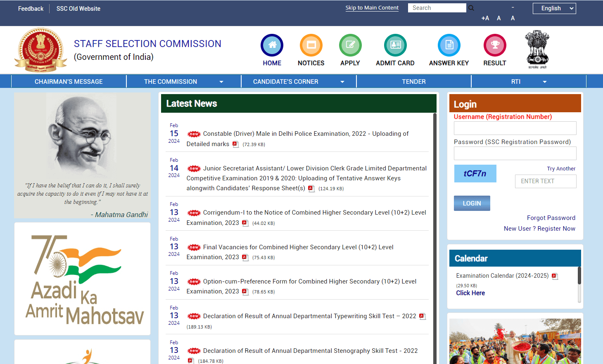Expand the Candidate's Corner menu
603x364 pixels.
(298, 82)
